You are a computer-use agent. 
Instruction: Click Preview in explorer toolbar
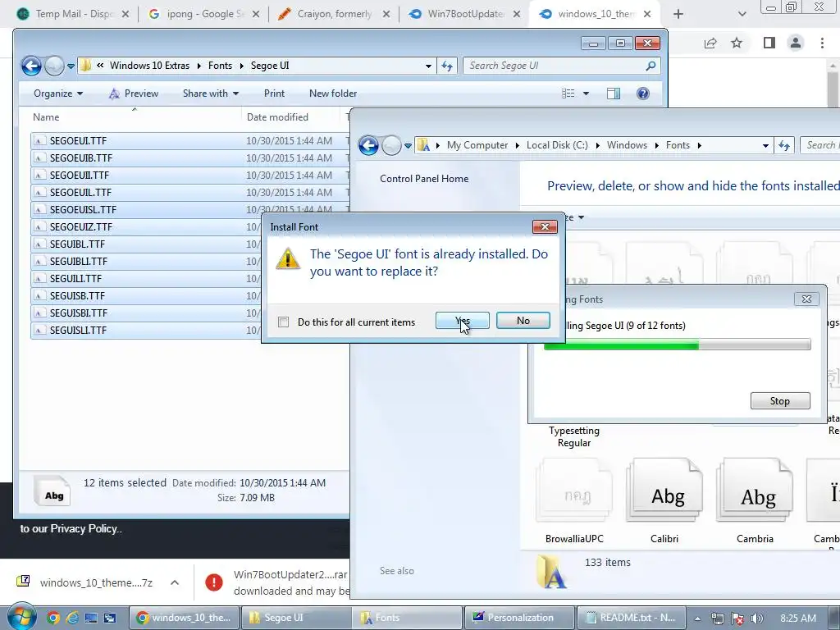pyautogui.click(x=134, y=94)
